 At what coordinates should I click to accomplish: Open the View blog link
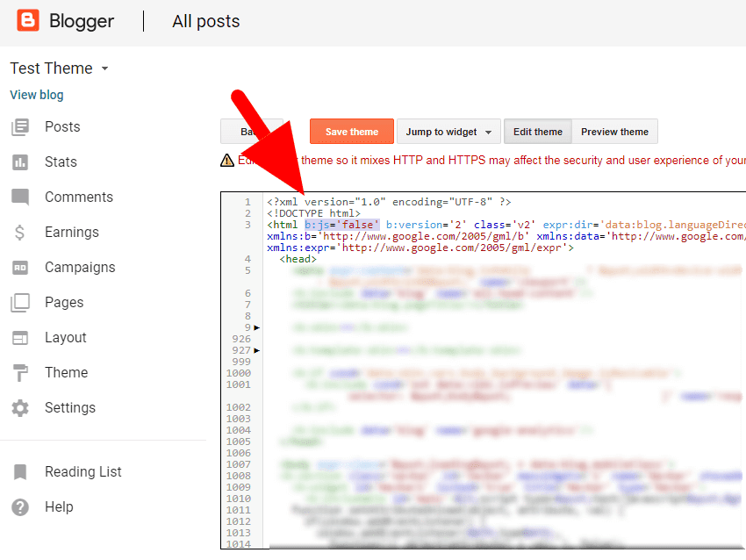tap(36, 94)
